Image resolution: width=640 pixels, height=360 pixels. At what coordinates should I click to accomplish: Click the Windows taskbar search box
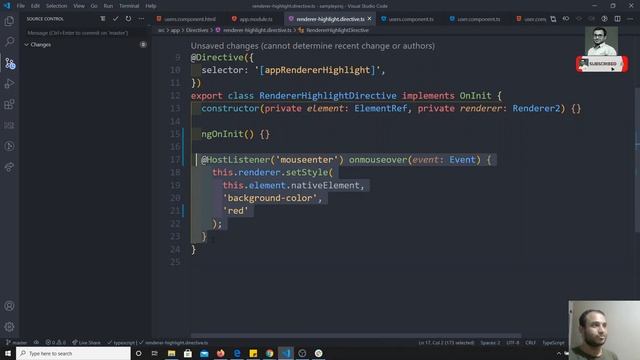(73, 353)
